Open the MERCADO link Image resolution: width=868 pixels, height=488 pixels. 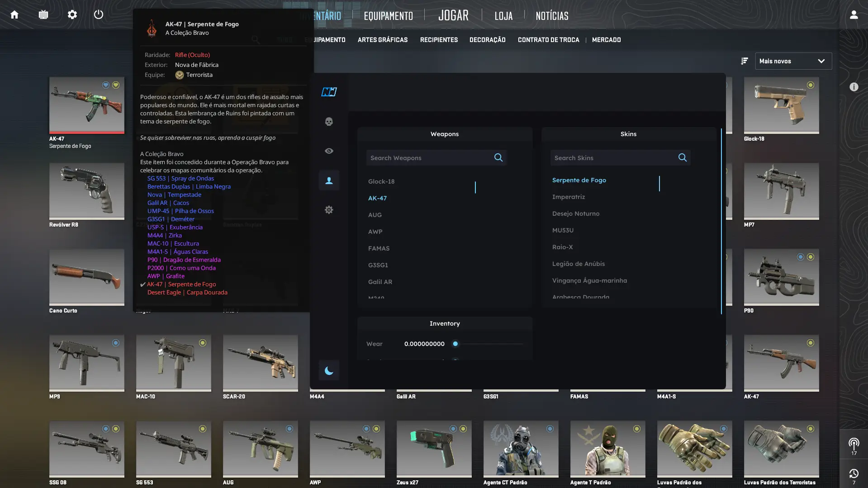[606, 40]
